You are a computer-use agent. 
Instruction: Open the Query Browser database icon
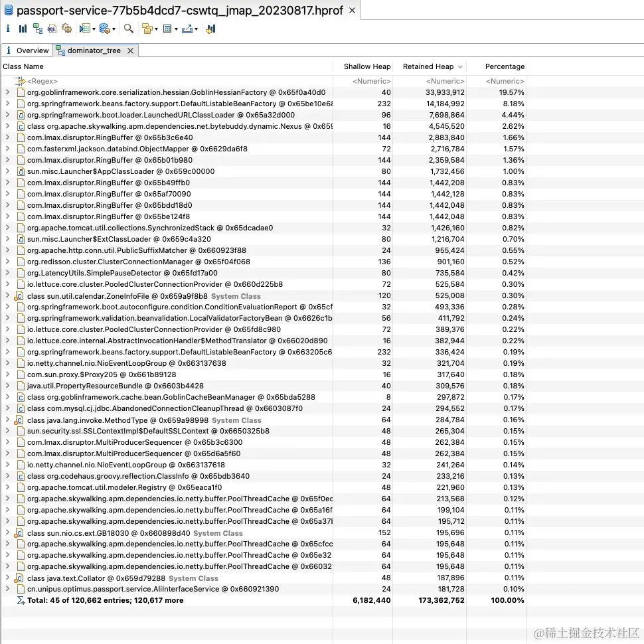(105, 29)
